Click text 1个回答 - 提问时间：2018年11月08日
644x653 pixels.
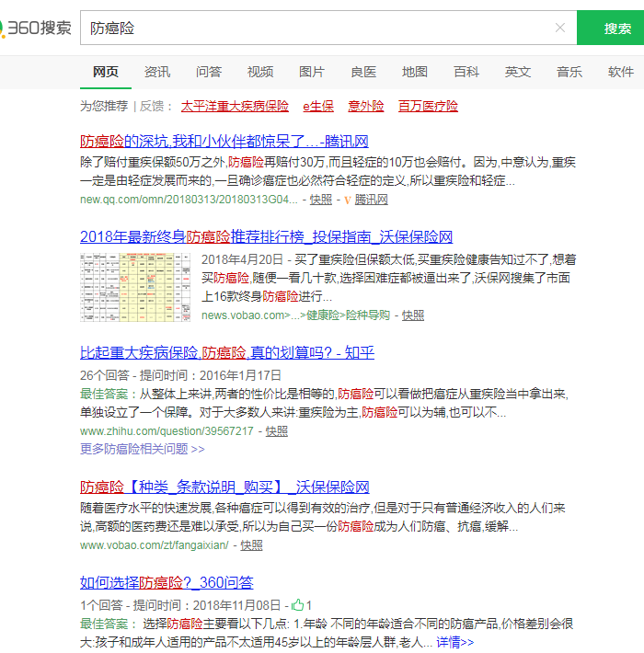coord(180,605)
